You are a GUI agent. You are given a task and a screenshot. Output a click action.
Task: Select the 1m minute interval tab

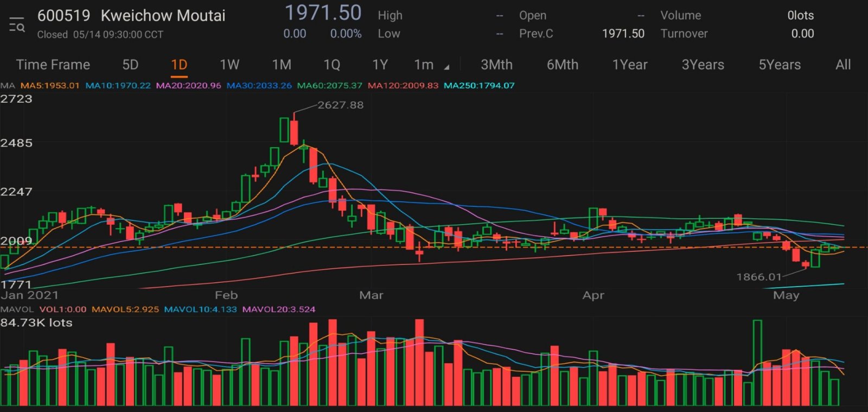point(424,65)
